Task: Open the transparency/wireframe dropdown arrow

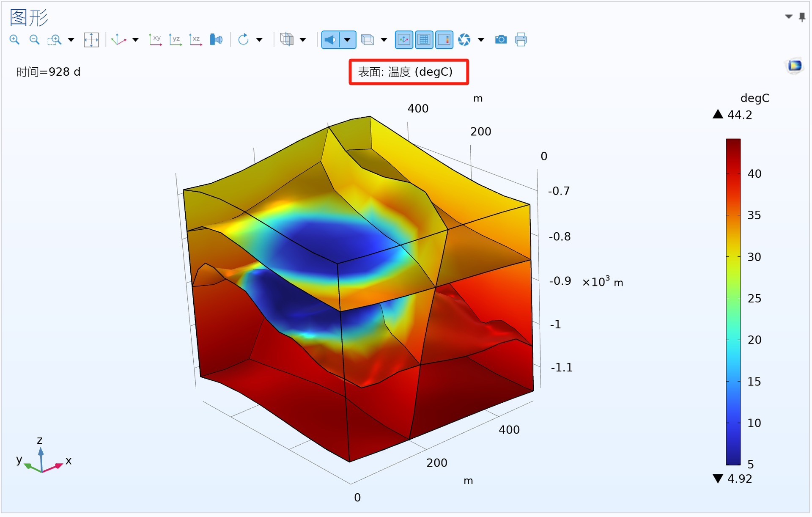Action: click(x=384, y=40)
